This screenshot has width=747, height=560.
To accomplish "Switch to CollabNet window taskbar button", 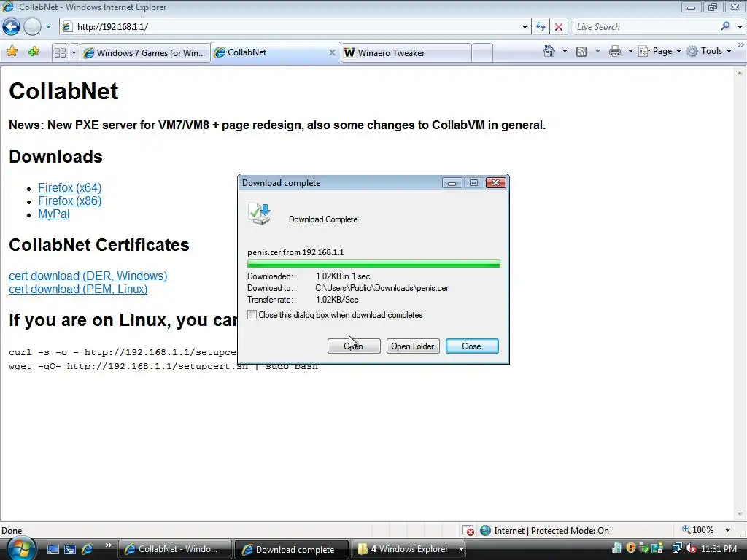I will point(174,549).
